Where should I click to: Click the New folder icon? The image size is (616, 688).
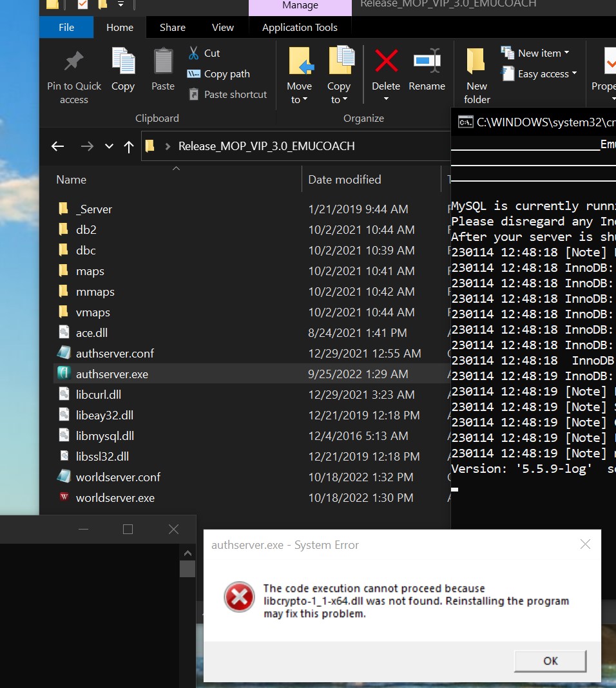coord(476,61)
